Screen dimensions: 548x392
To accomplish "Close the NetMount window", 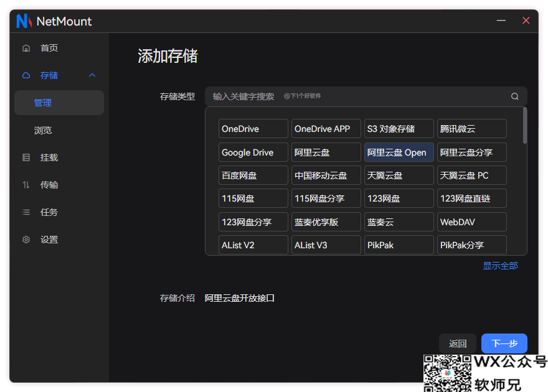I will click(526, 21).
